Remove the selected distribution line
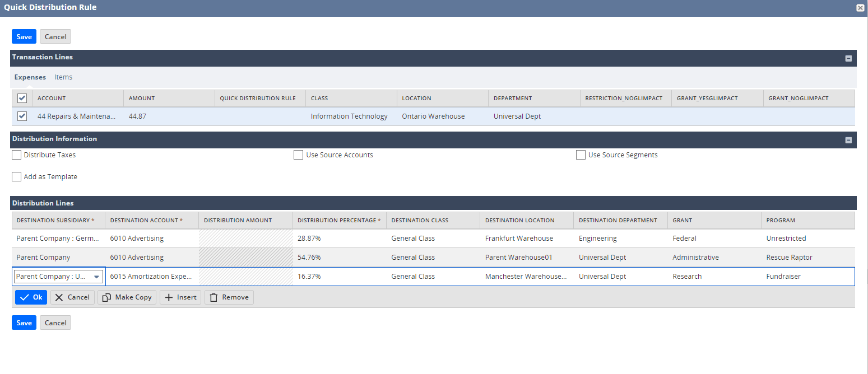Image resolution: width=868 pixels, height=374 pixels. pos(229,297)
